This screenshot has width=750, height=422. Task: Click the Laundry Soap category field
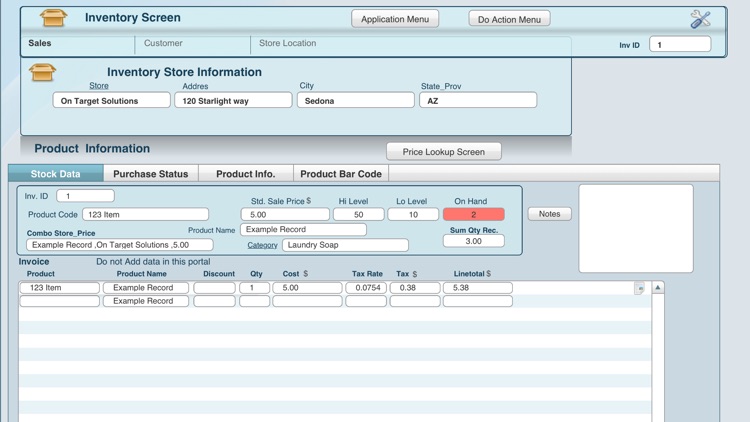tap(345, 245)
